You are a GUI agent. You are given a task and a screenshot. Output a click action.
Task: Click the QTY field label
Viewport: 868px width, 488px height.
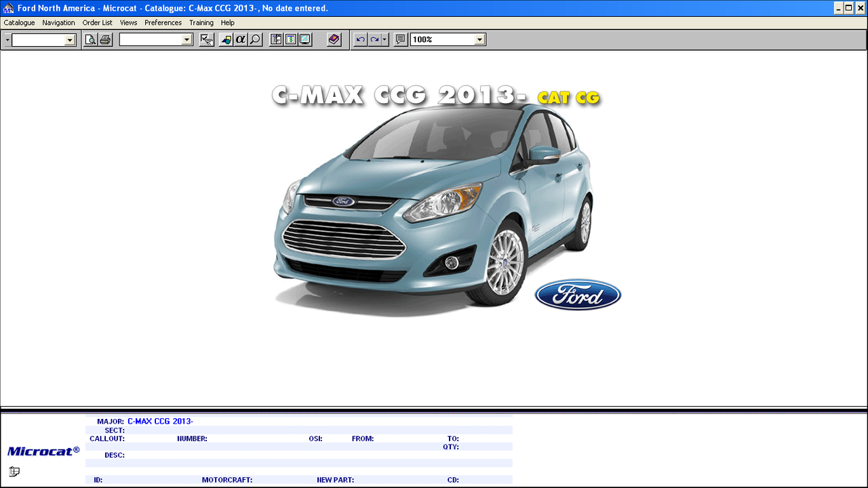[x=451, y=447]
